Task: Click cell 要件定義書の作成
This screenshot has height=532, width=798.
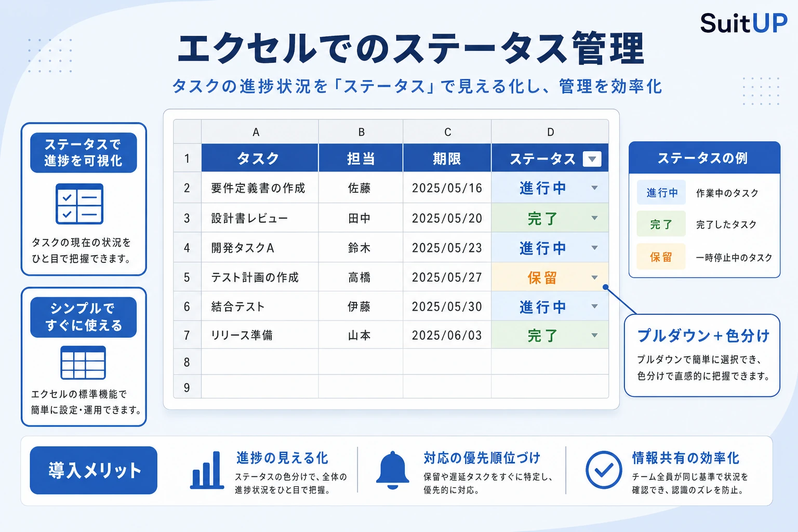Action: pos(260,188)
